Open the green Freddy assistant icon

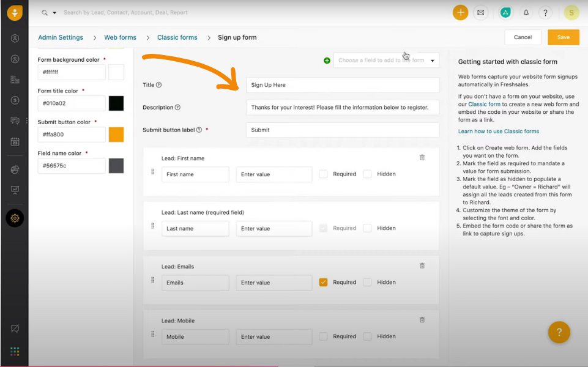pos(505,13)
